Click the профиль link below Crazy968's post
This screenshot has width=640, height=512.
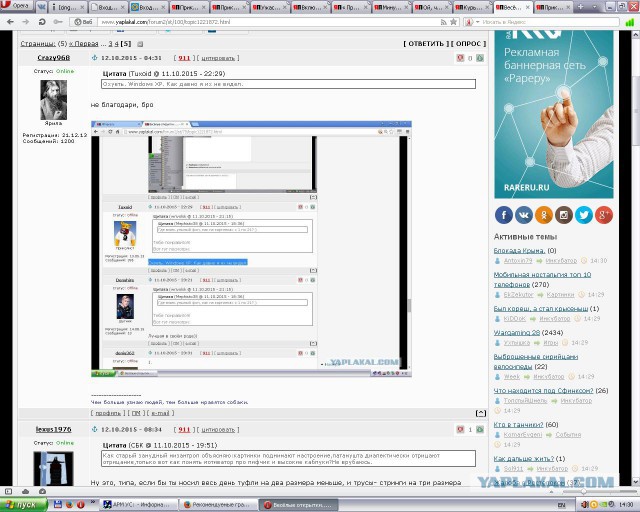point(108,413)
